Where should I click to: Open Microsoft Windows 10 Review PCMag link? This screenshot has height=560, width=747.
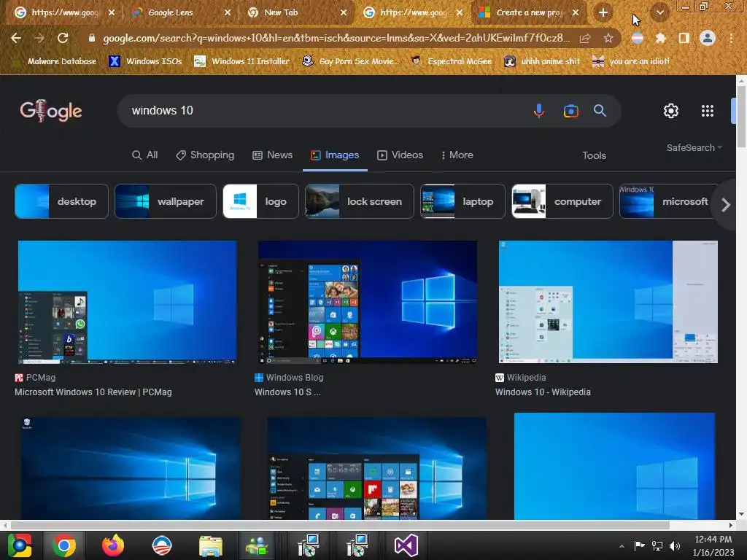93,392
